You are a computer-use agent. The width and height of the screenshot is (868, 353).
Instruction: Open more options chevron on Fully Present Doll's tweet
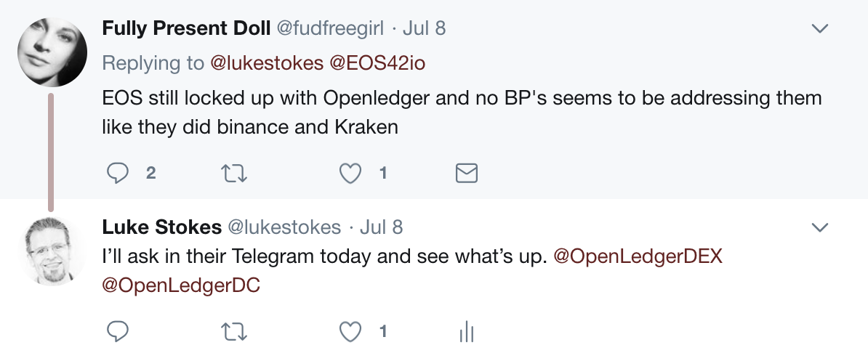819,29
